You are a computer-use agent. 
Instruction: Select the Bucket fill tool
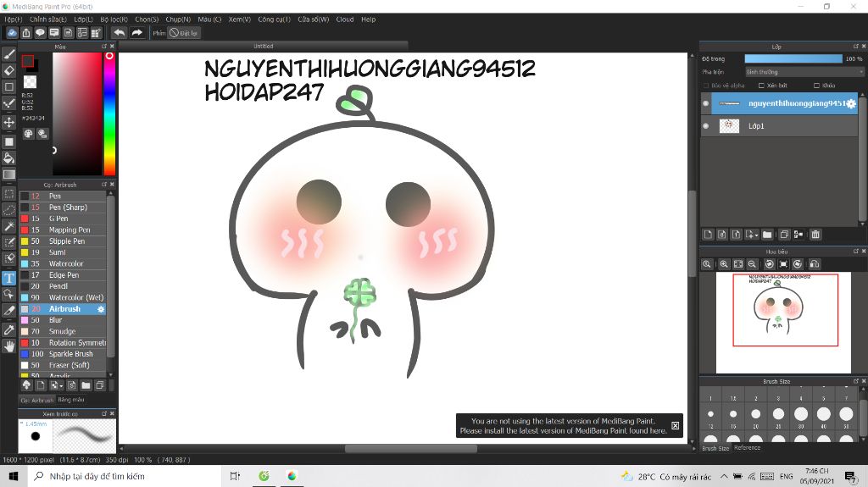tap(8, 158)
